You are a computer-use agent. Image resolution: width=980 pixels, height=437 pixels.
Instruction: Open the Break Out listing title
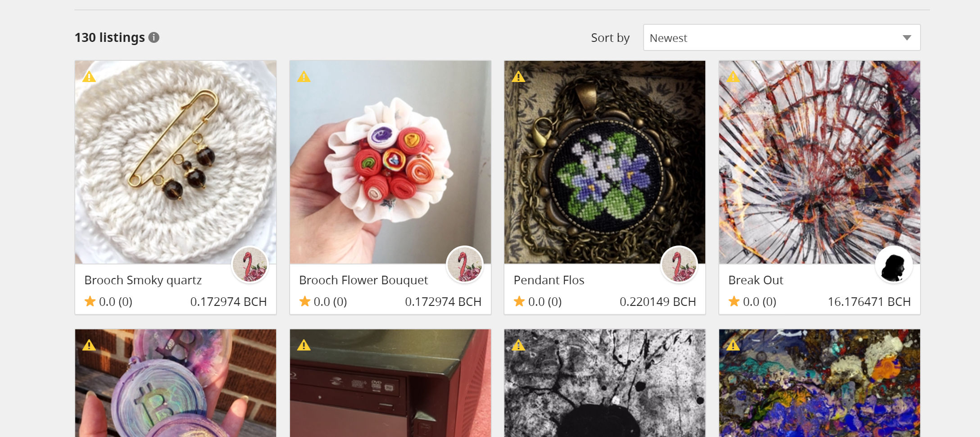(x=756, y=280)
